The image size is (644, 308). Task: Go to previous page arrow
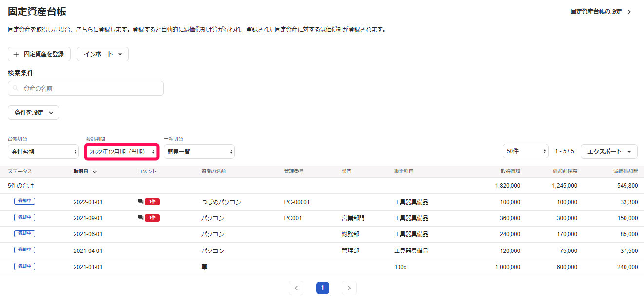tap(296, 288)
